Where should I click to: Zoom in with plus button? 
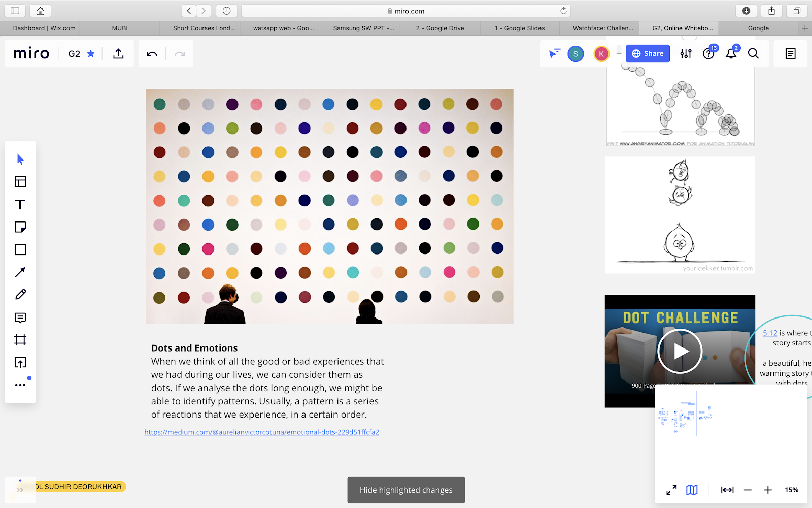pos(768,490)
